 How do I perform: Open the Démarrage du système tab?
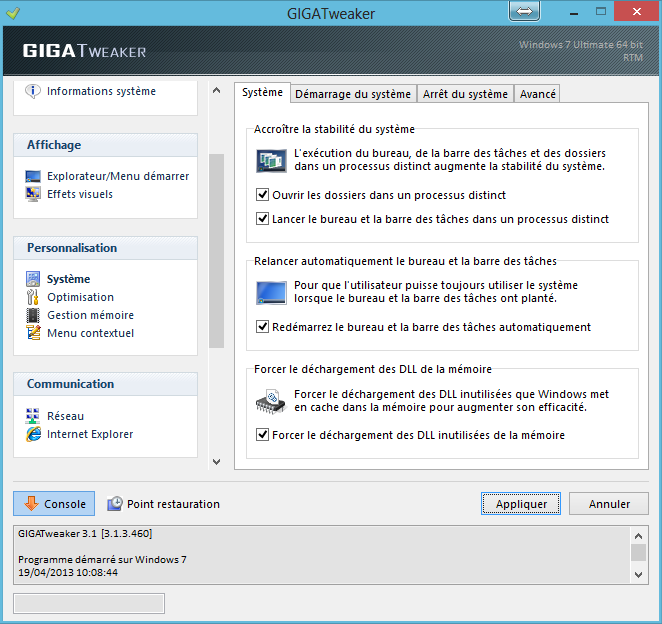click(x=353, y=94)
